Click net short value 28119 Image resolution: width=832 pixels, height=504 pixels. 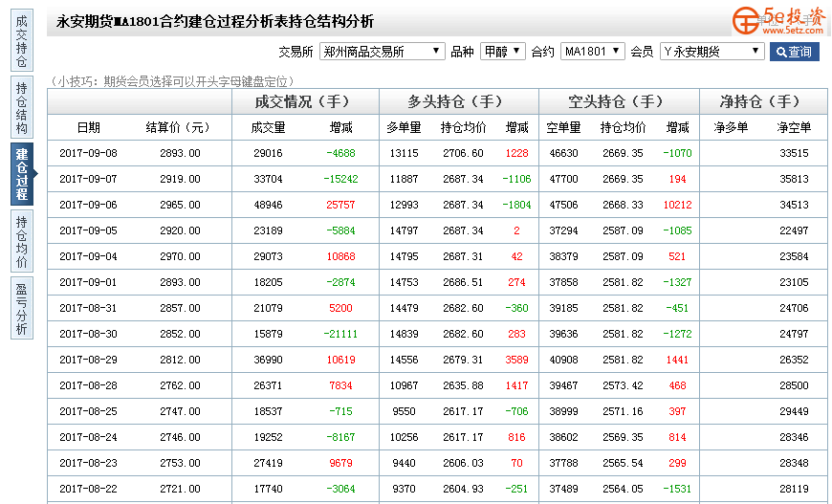[794, 489]
